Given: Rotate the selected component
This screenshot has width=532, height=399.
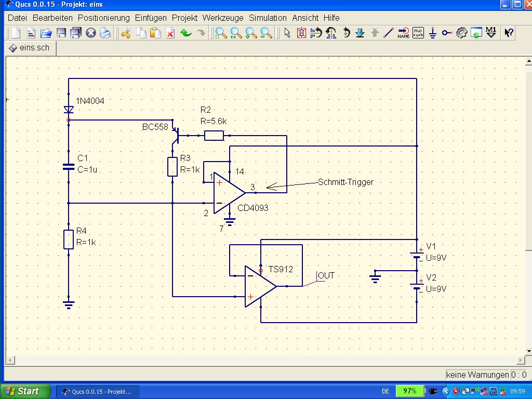Looking at the screenshot, I should tap(345, 33).
